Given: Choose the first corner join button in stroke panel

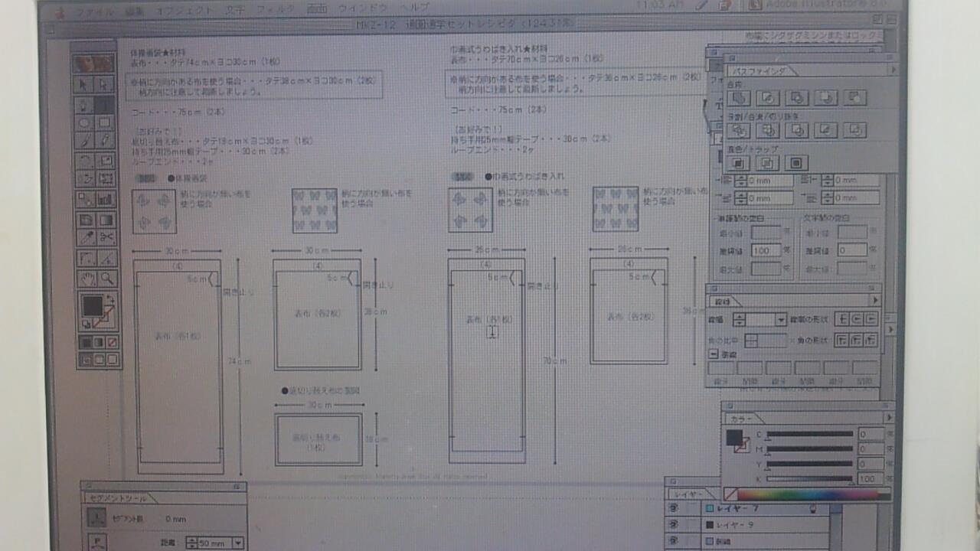Looking at the screenshot, I should click(841, 340).
